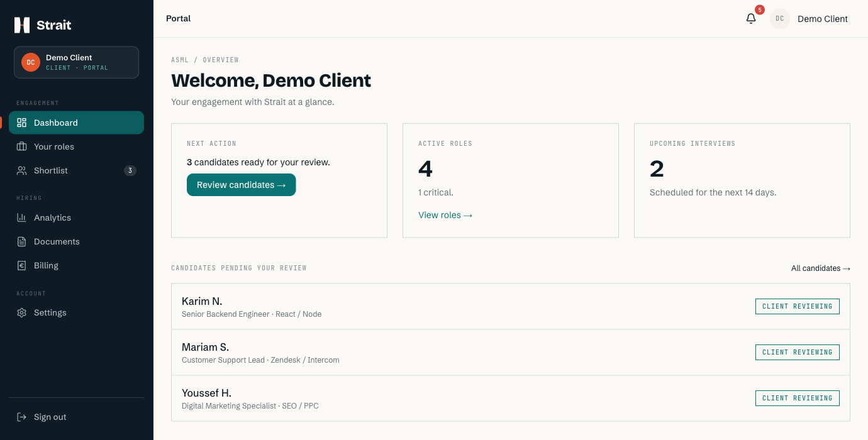
Task: Click the file icon beside Documents
Action: [22, 241]
